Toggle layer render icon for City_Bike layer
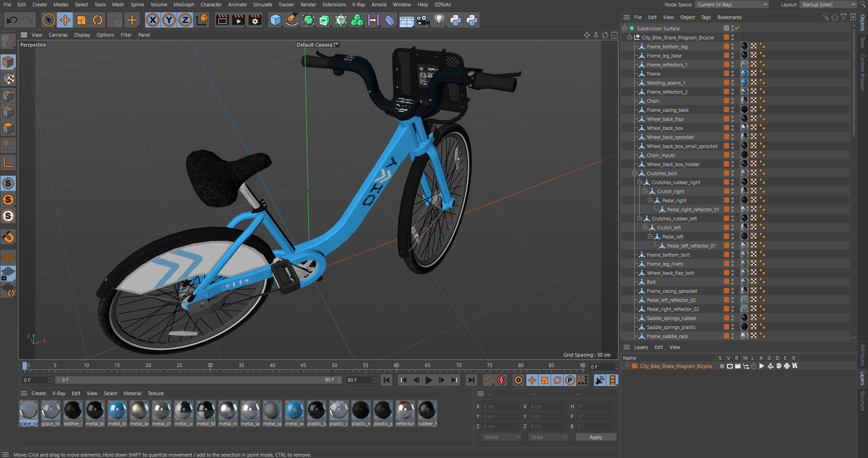The width and height of the screenshot is (868, 458). [x=738, y=366]
